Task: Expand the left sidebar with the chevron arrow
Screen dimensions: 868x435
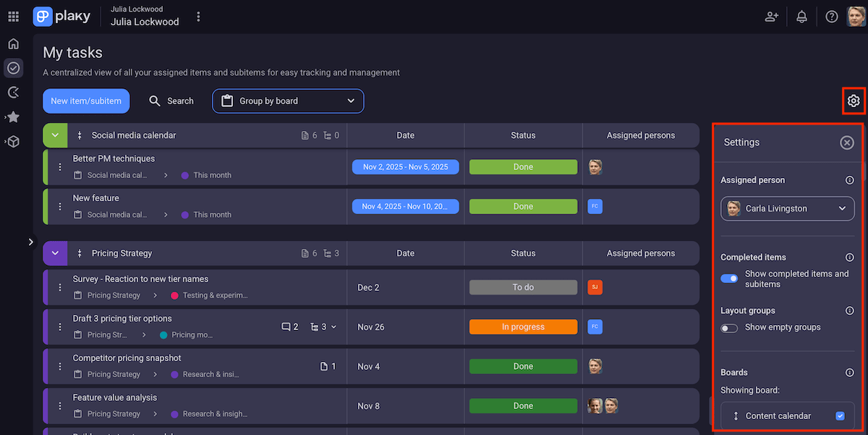Action: tap(31, 242)
